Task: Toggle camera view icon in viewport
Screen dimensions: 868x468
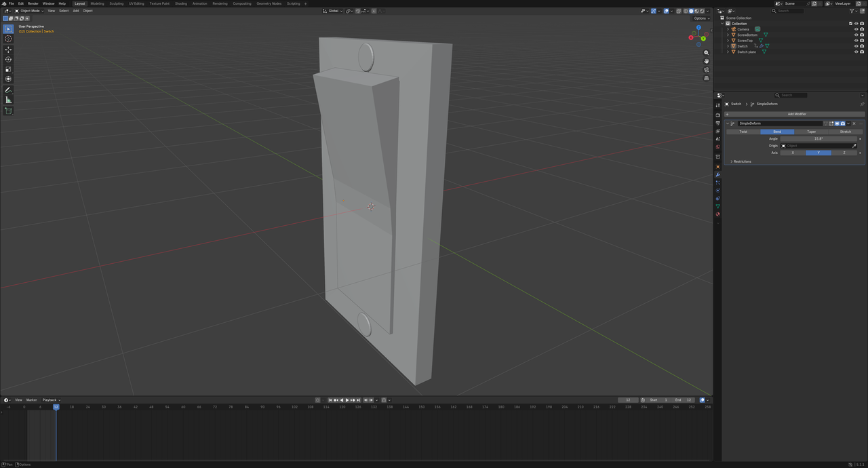Action: [706, 70]
